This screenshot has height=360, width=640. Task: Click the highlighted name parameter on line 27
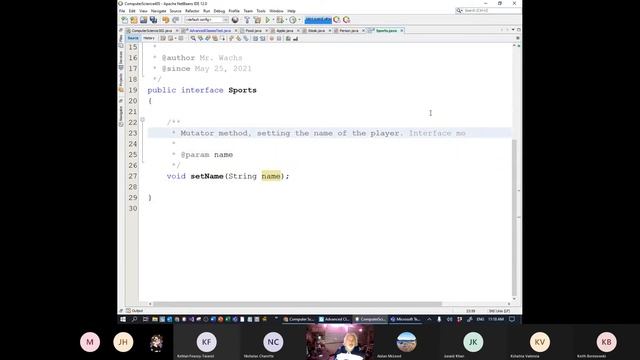271,176
